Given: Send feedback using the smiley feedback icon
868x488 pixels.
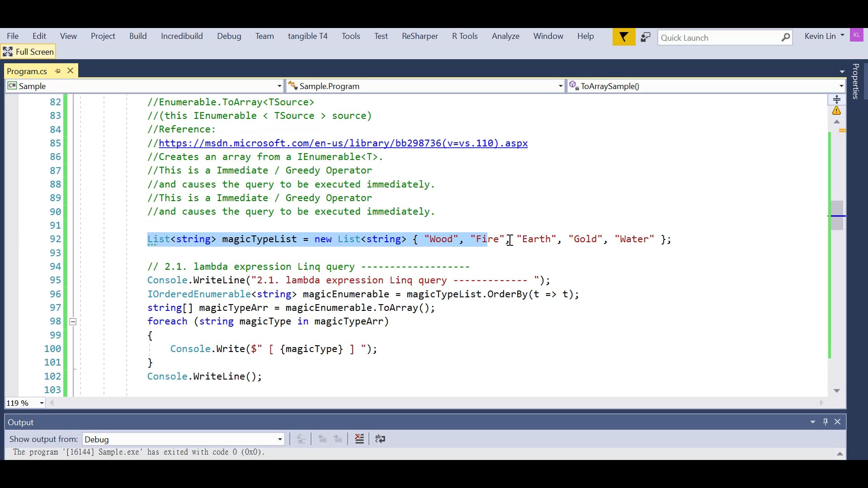Looking at the screenshot, I should (645, 37).
